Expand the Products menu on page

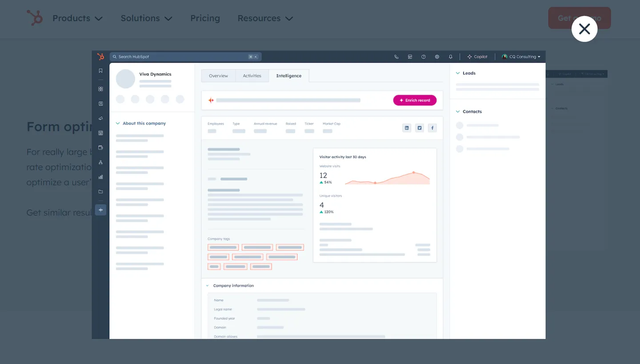point(77,18)
